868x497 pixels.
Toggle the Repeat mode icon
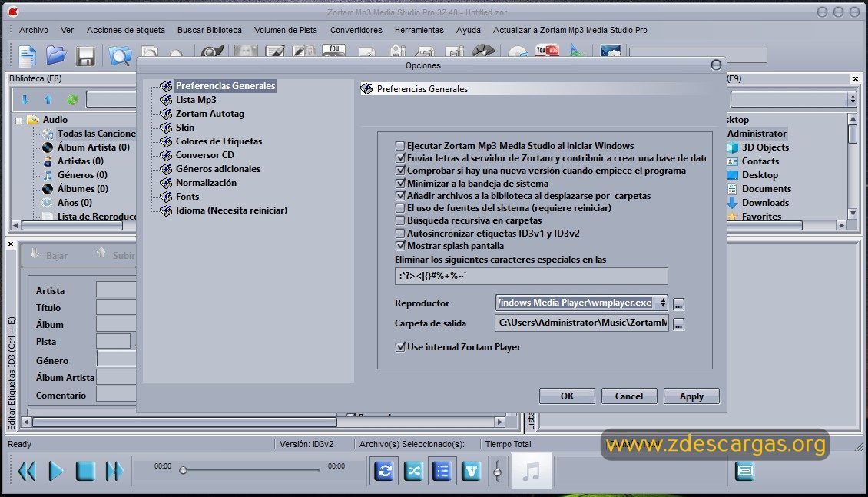[x=384, y=471]
